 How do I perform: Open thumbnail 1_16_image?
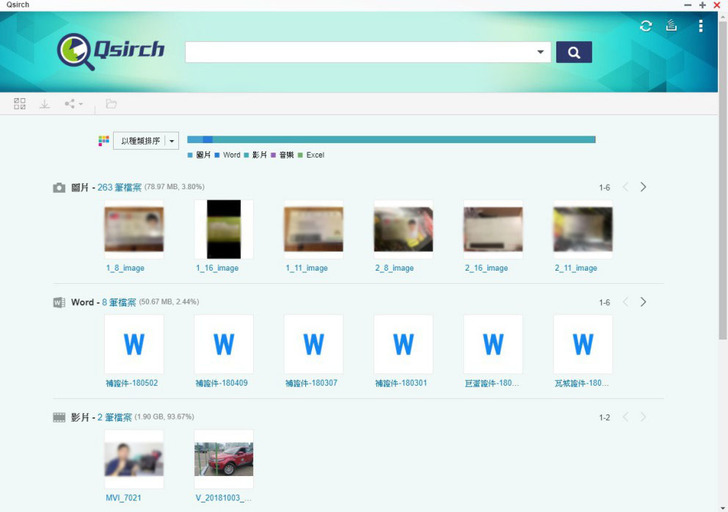(224, 229)
